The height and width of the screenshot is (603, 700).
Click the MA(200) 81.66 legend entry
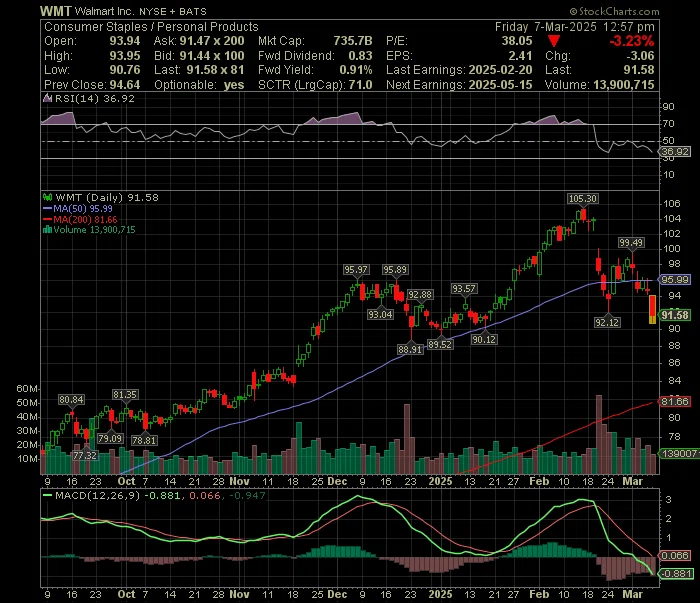pyautogui.click(x=85, y=219)
